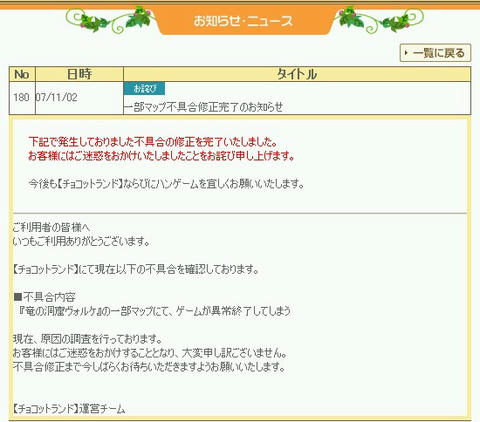This screenshot has width=480, height=422.
Task: Click line 不具合修正まで今しばらくお待ちいただきます
Action: 149,367
